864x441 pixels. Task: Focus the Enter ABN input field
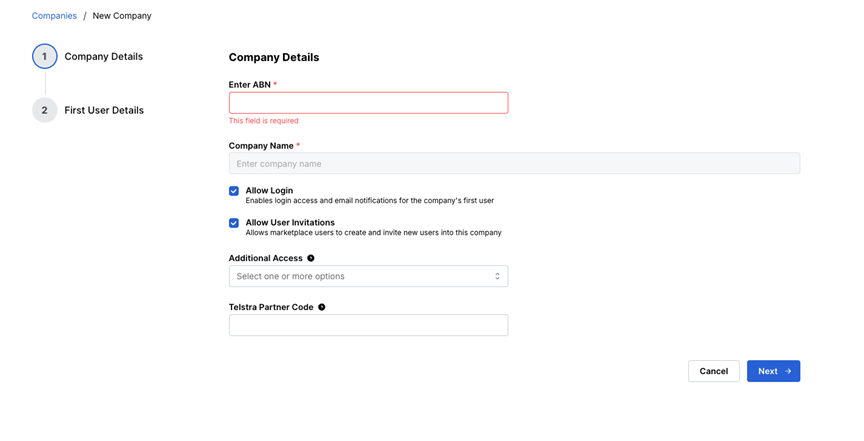[369, 103]
